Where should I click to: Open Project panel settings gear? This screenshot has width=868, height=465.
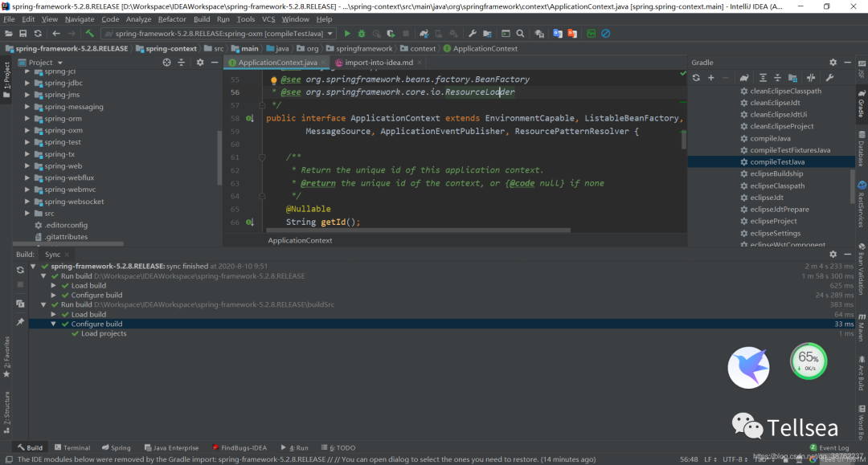point(199,63)
